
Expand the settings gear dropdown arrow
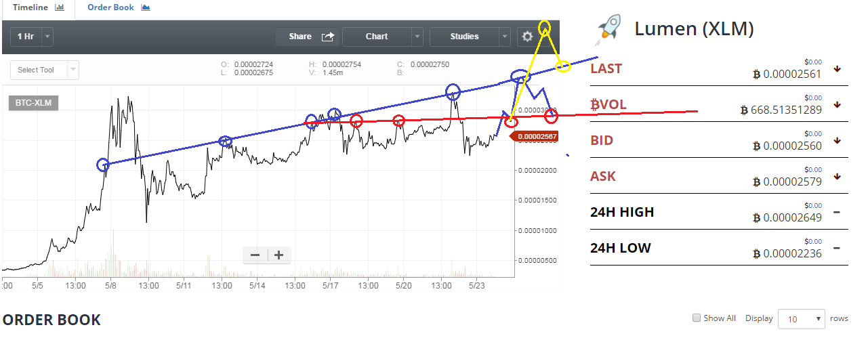(546, 37)
